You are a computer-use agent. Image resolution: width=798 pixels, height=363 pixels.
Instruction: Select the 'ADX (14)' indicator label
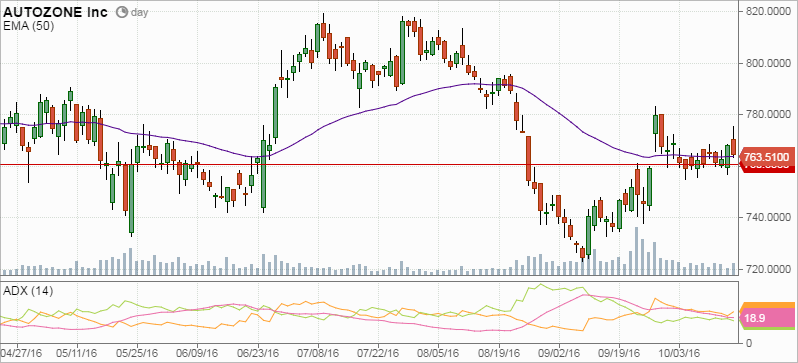coord(28,291)
